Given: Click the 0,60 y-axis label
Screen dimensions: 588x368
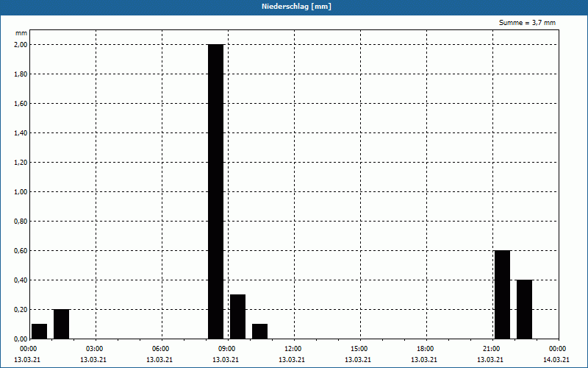Looking at the screenshot, I should (x=21, y=251).
